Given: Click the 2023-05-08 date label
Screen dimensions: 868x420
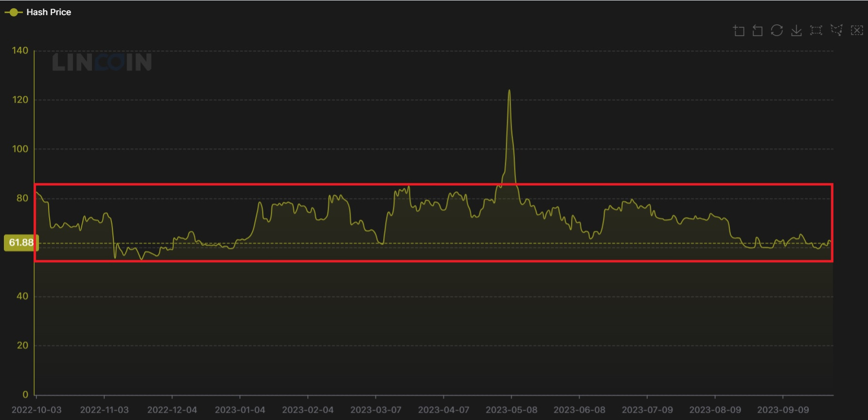Looking at the screenshot, I should [x=512, y=410].
